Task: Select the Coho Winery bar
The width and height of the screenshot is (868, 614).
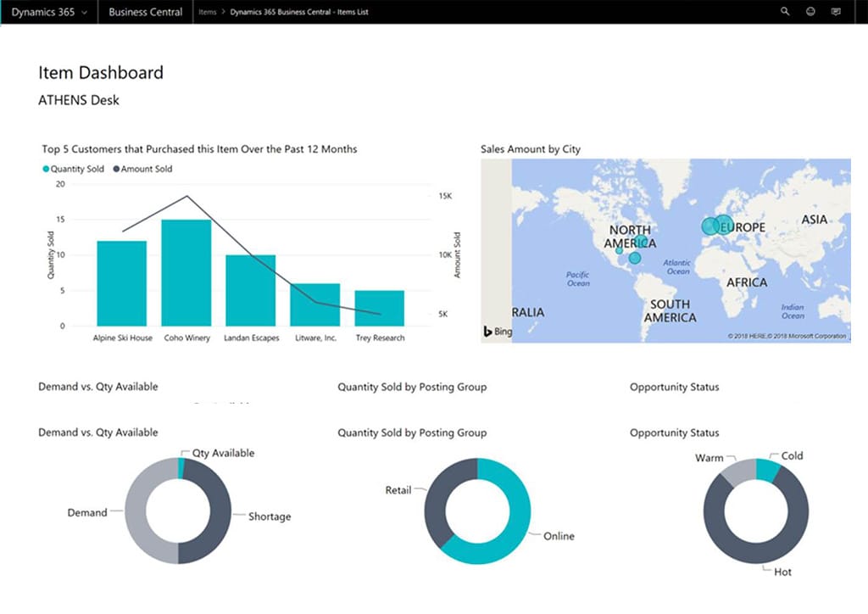Action: tap(186, 273)
